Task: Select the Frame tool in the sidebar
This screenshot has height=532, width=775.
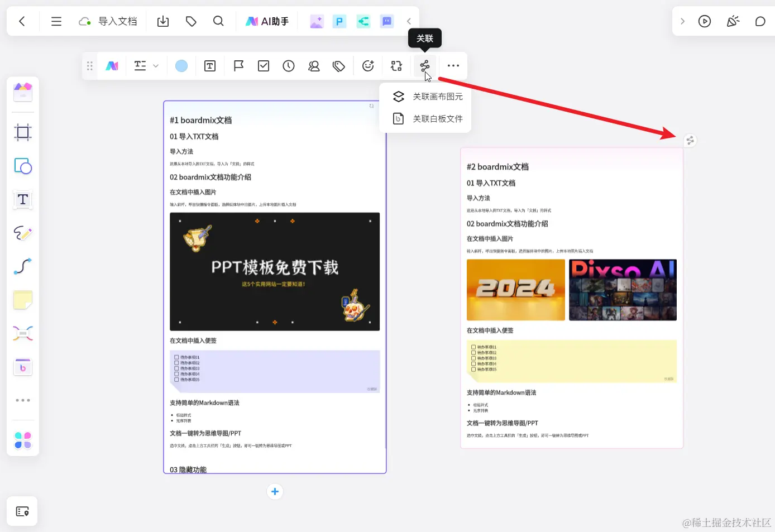Action: click(x=22, y=133)
